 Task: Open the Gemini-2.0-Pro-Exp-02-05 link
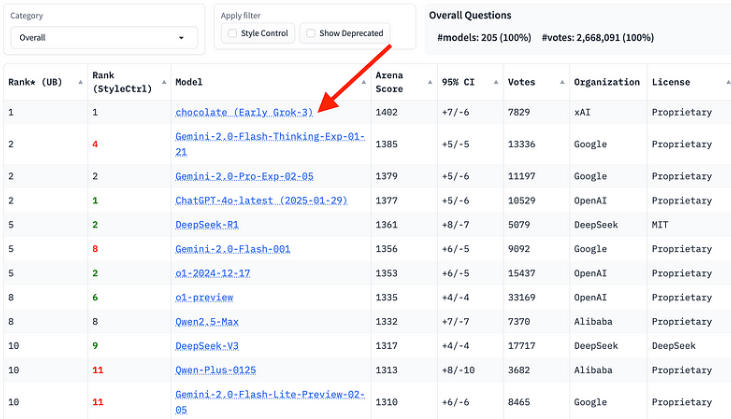[244, 176]
